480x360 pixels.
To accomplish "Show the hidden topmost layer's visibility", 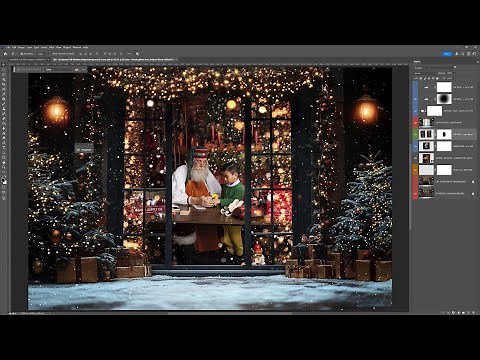I will point(415,87).
